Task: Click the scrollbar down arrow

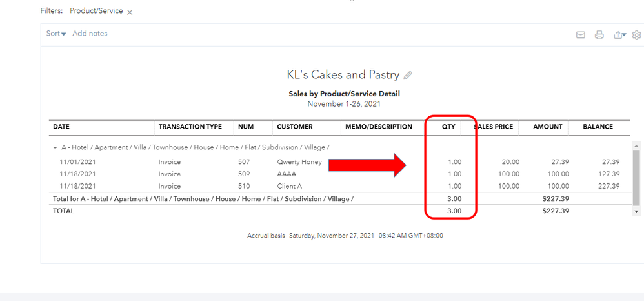Action: 637,211
